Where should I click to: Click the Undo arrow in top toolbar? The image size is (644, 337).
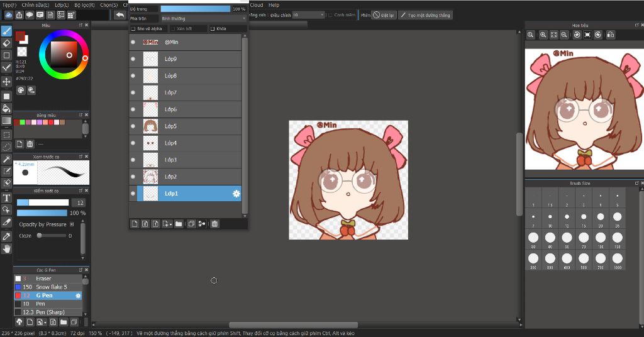pyautogui.click(x=119, y=15)
